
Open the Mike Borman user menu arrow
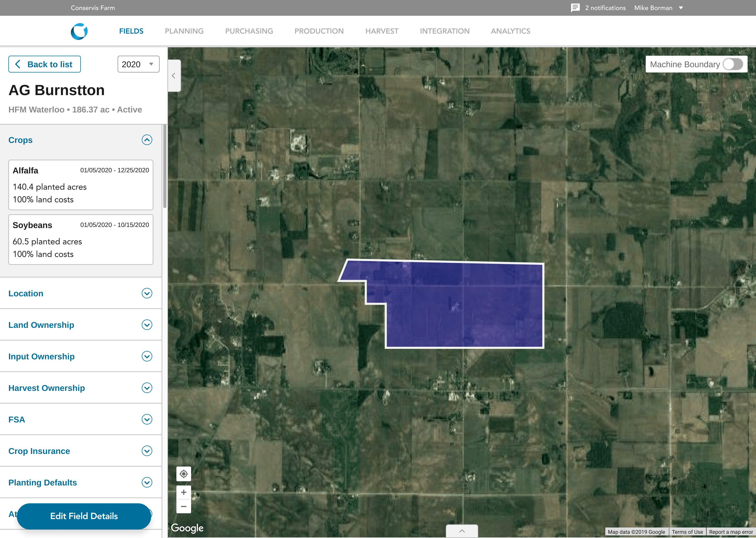(681, 8)
